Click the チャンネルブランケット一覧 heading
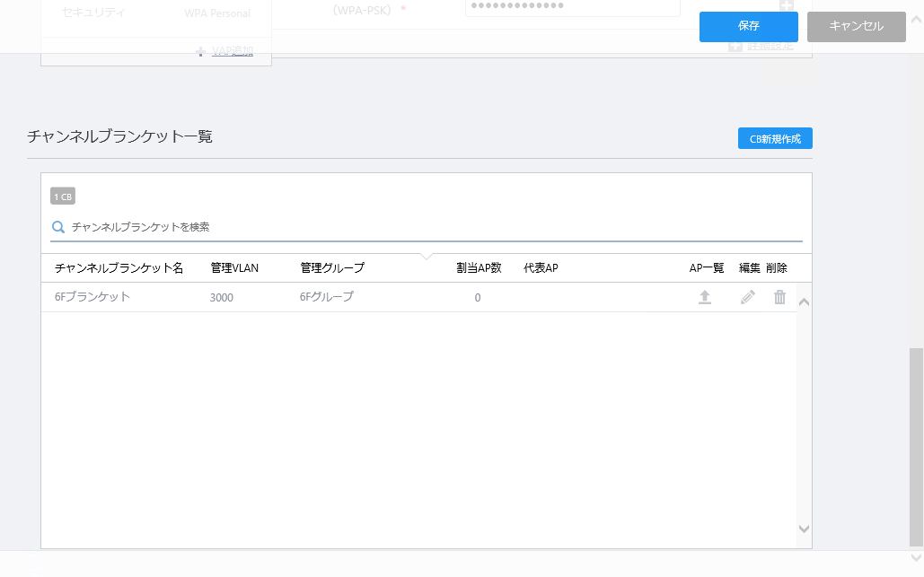The width and height of the screenshot is (924, 577). (x=119, y=136)
